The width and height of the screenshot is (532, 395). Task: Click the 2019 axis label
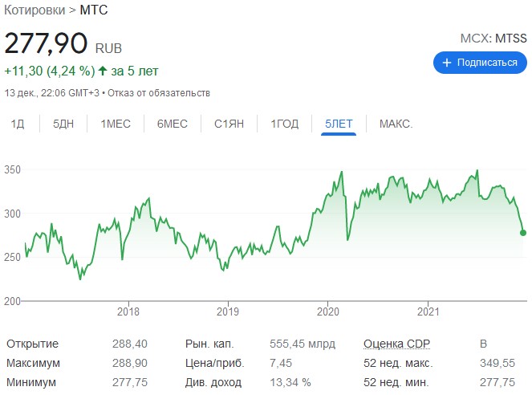228,312
